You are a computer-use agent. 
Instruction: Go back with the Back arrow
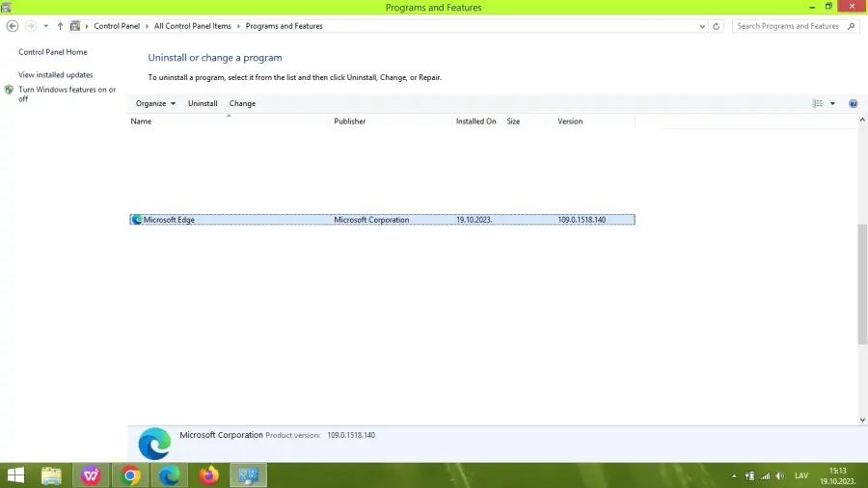point(13,26)
